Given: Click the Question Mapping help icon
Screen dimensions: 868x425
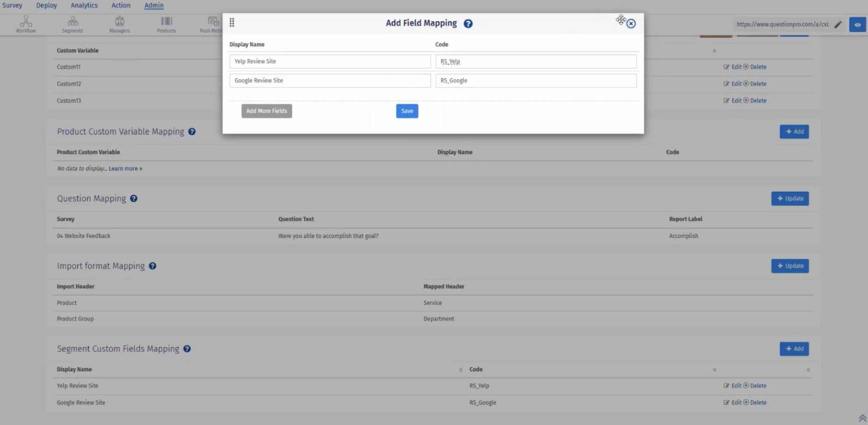Looking at the screenshot, I should (134, 198).
